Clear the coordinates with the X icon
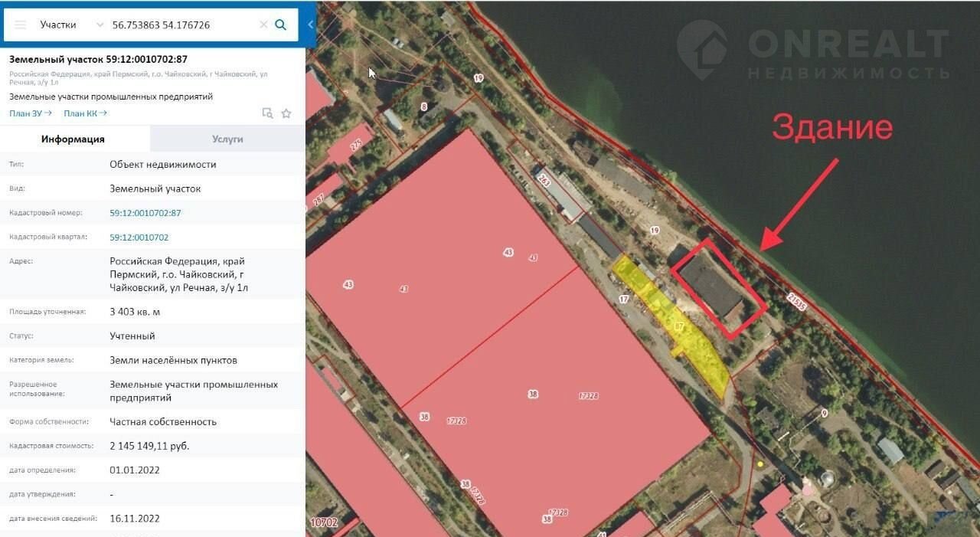The image size is (980, 537). pos(263,25)
